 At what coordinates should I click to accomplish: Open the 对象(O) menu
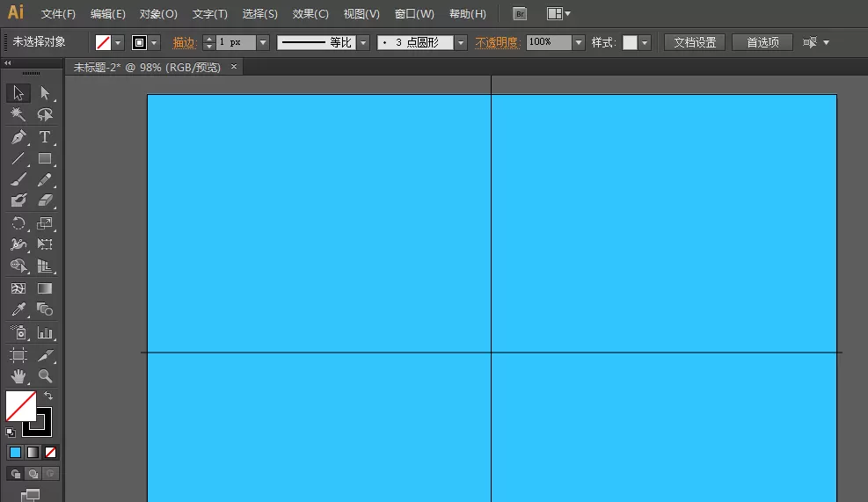click(x=158, y=14)
